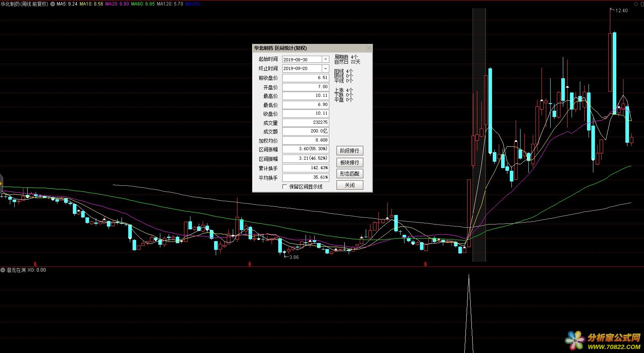
Task: Click the MA5: 9.24 indicator label
Action: click(67, 4)
